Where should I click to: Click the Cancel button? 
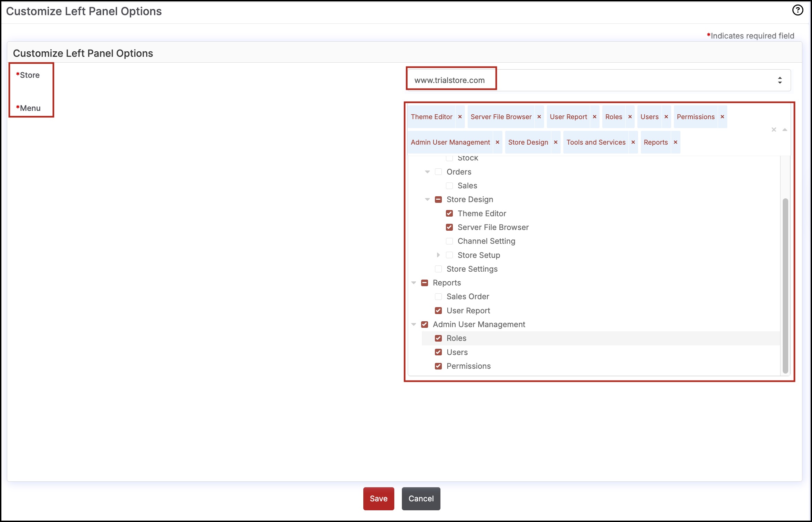pos(421,499)
